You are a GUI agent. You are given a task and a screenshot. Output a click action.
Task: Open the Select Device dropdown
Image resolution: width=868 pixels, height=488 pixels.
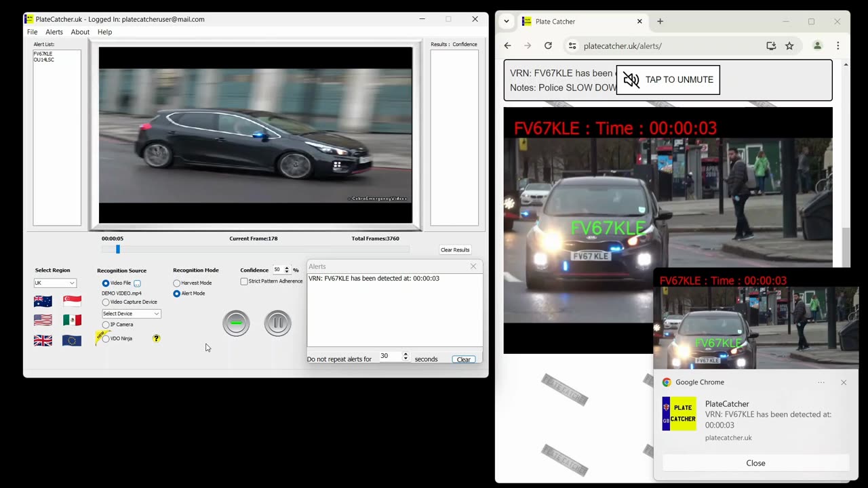(132, 314)
